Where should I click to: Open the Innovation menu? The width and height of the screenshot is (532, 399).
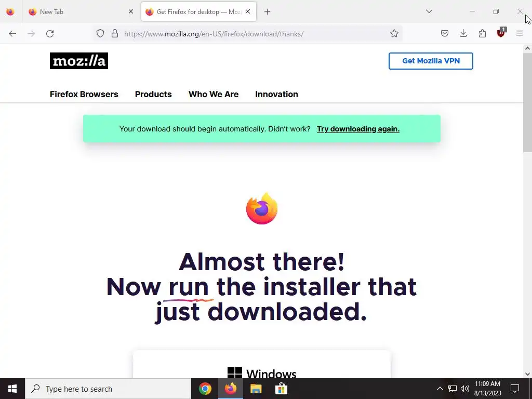click(276, 95)
